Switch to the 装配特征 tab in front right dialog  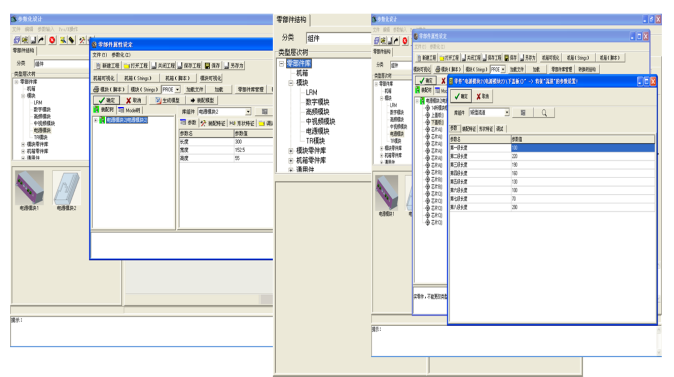click(469, 129)
